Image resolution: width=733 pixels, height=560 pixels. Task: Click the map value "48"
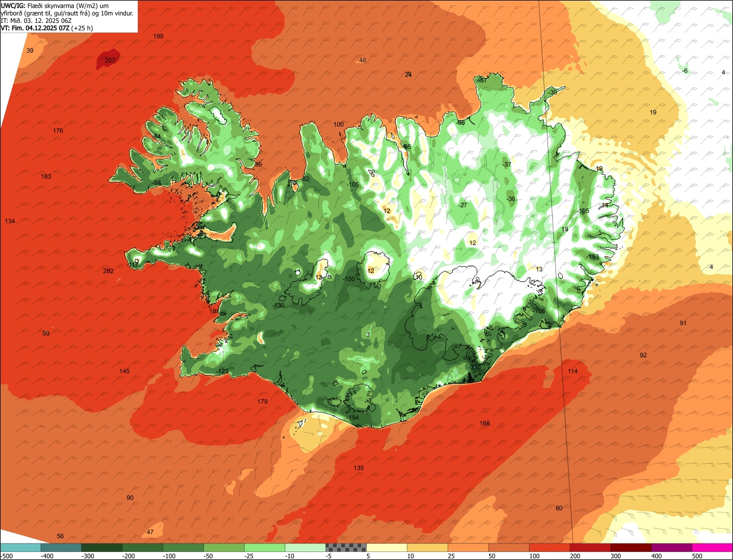tap(362, 60)
